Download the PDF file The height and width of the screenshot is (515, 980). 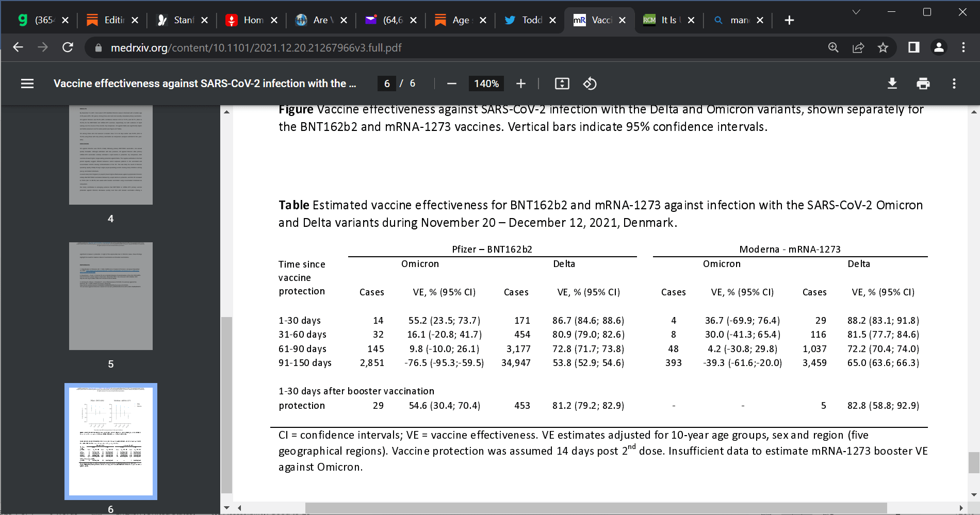point(892,84)
